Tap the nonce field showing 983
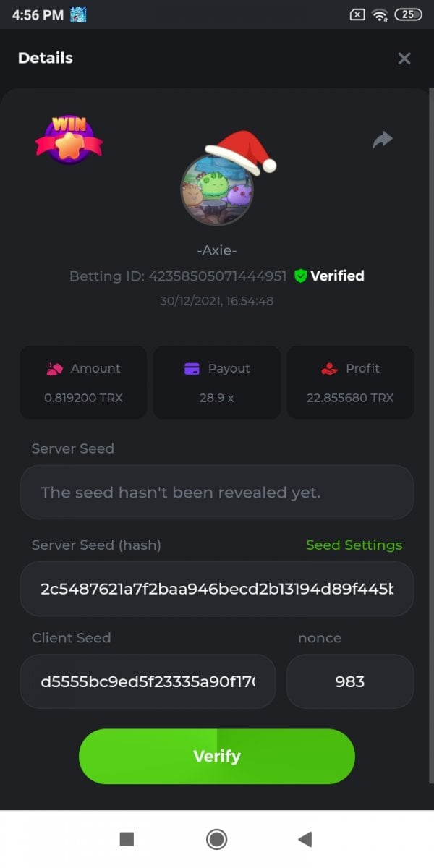Screen dimensions: 434x868 click(350, 681)
